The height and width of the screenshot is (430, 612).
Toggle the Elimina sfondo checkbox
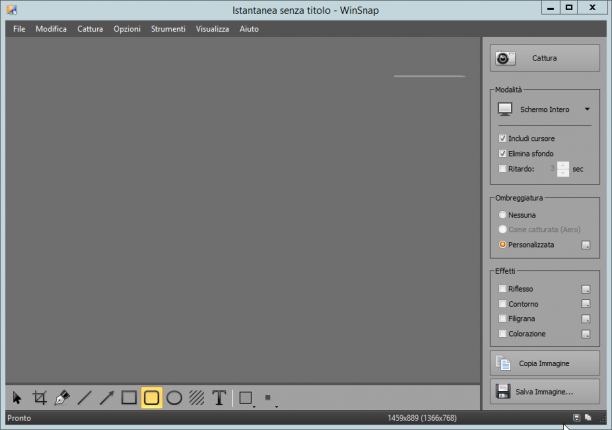coord(502,153)
